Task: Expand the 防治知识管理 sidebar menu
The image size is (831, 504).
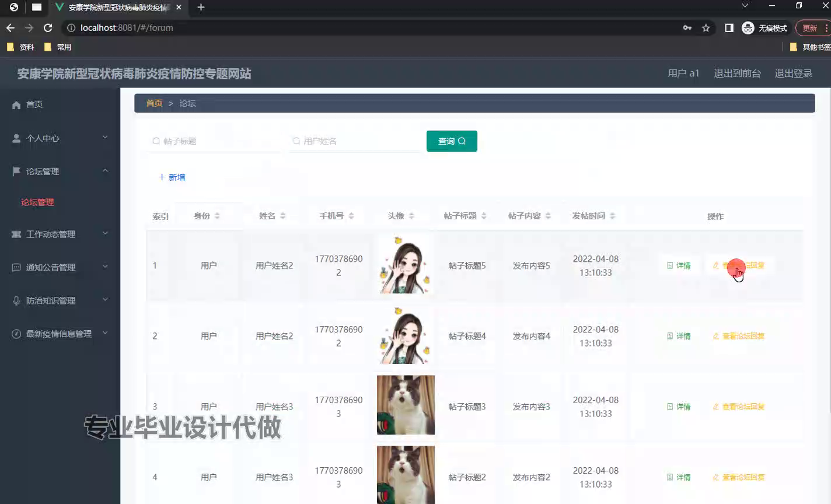Action: (60, 300)
